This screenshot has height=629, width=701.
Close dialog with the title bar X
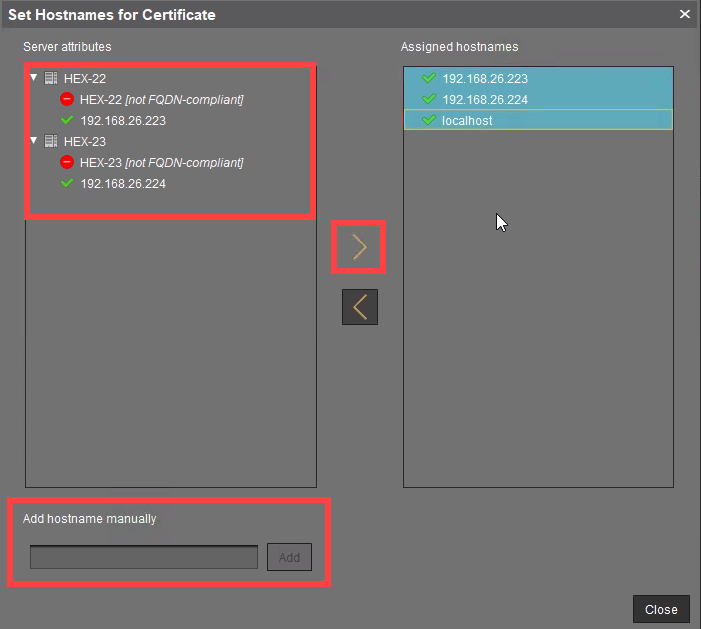click(685, 14)
